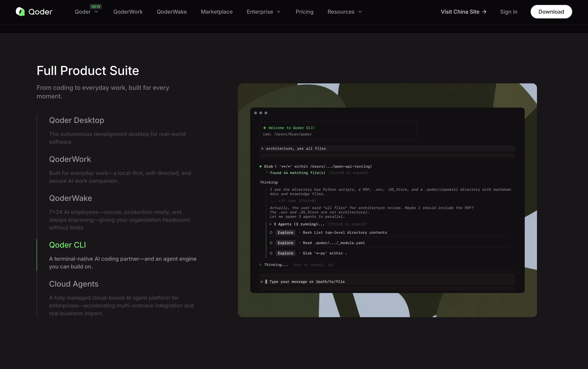
Task: Click Explore tag on Bash List row
Action: pos(286,233)
